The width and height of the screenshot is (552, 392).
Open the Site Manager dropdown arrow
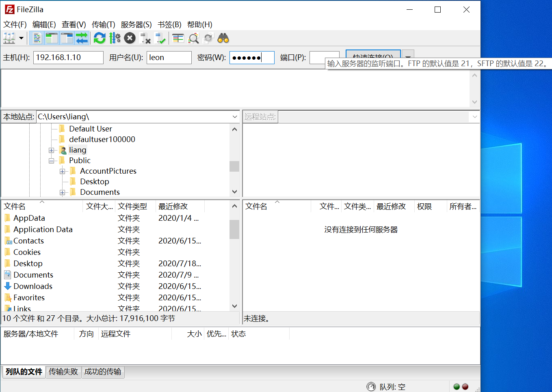pos(21,38)
